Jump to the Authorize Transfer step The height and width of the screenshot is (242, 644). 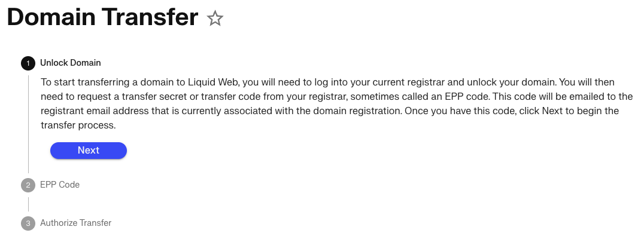click(75, 223)
